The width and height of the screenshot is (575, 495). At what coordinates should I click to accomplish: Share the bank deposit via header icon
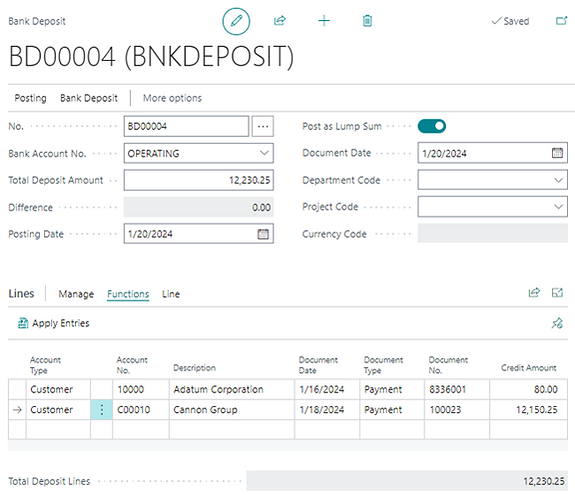[280, 21]
